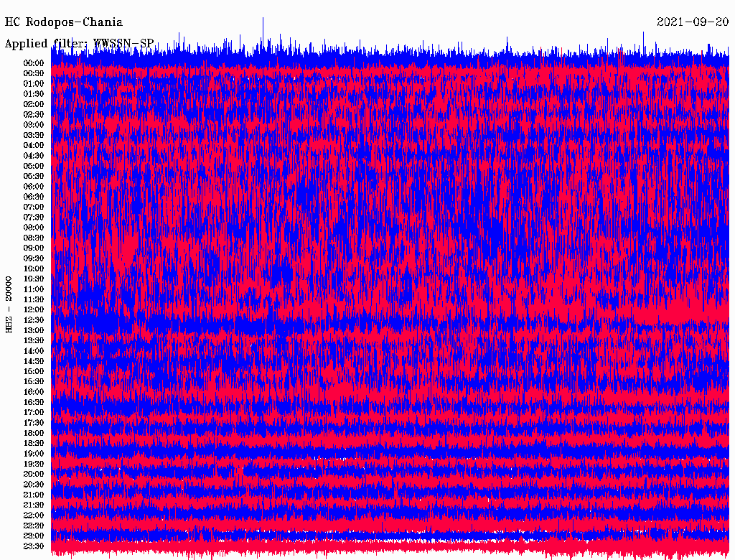Select the 23:30 time row label

(34, 546)
